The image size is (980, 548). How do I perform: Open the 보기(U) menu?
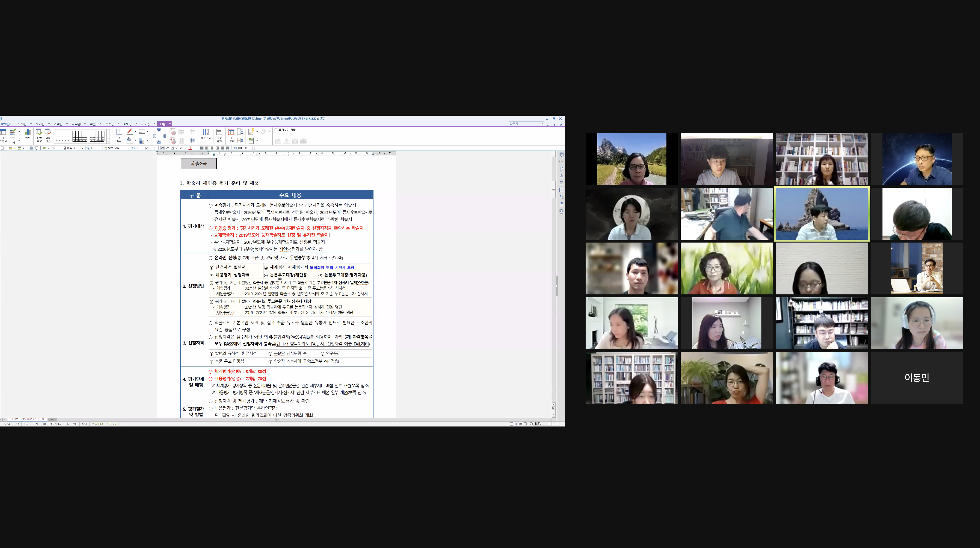(x=40, y=124)
